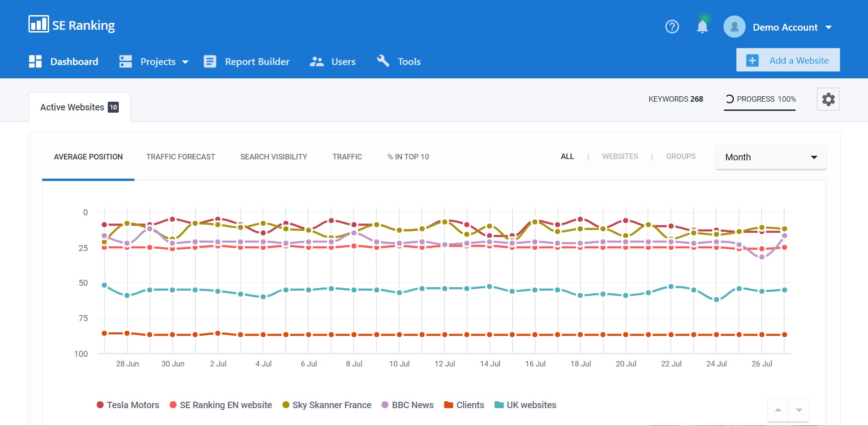Click the plus icon on Add a Website
Screen dimensions: 868x426
(752, 60)
